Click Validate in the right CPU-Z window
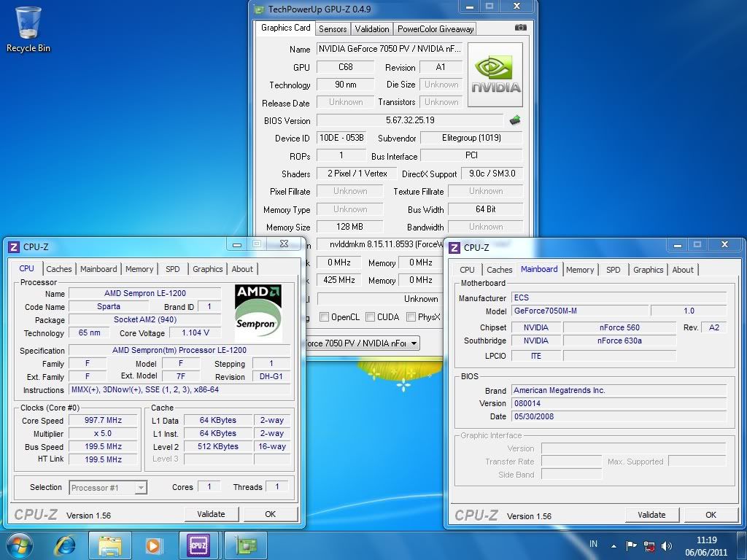The height and width of the screenshot is (560, 747). point(651,515)
